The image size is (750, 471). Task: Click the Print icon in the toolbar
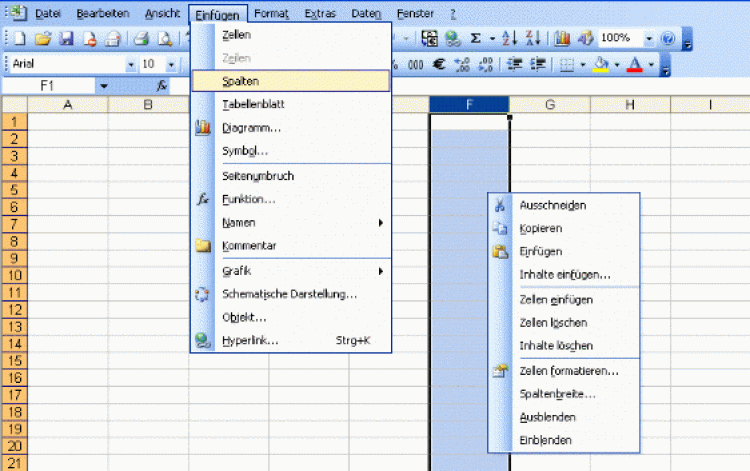(x=141, y=39)
